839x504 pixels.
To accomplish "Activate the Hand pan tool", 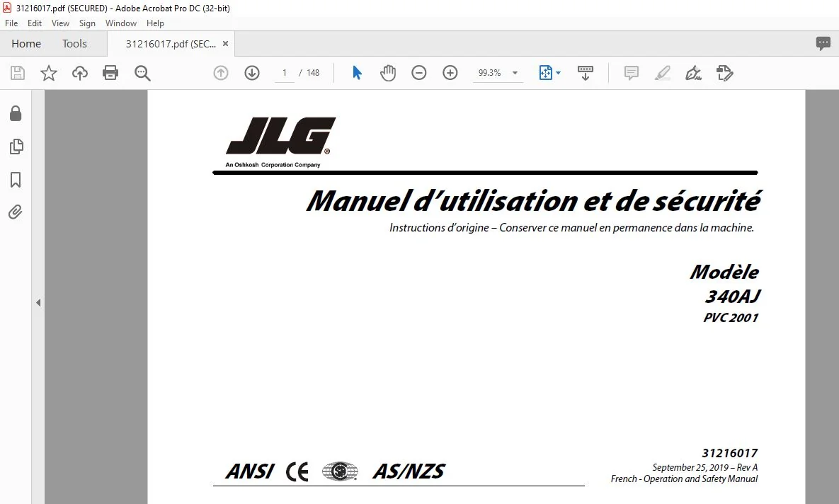I will point(388,73).
